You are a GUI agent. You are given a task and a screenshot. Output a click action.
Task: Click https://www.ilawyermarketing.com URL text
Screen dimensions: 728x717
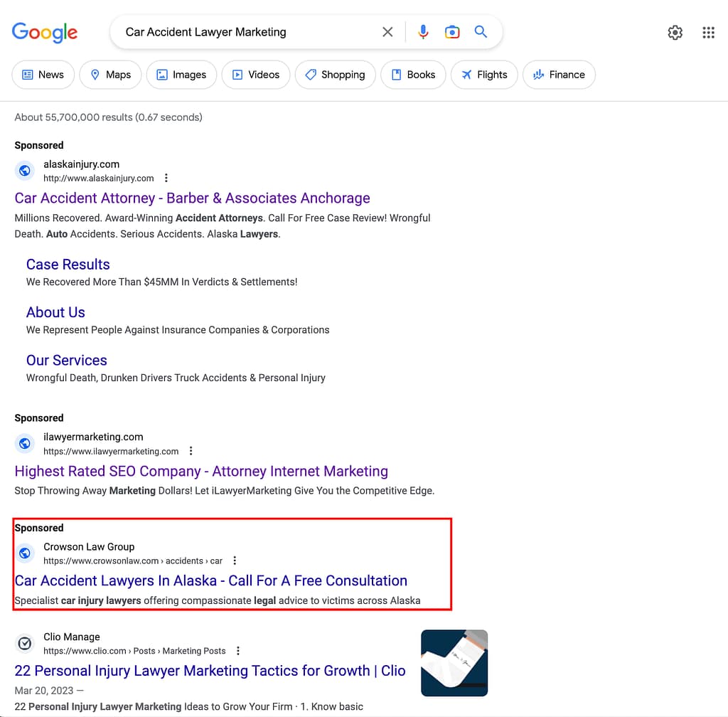point(110,452)
